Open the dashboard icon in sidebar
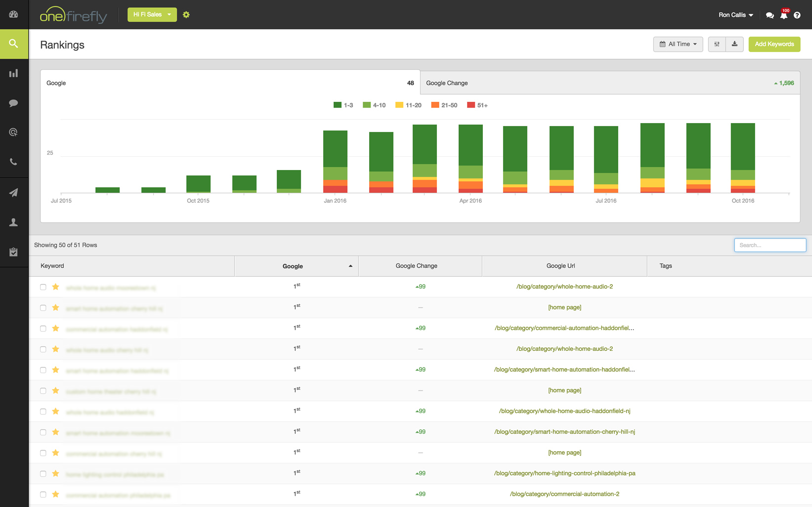This screenshot has height=507, width=812. (14, 14)
